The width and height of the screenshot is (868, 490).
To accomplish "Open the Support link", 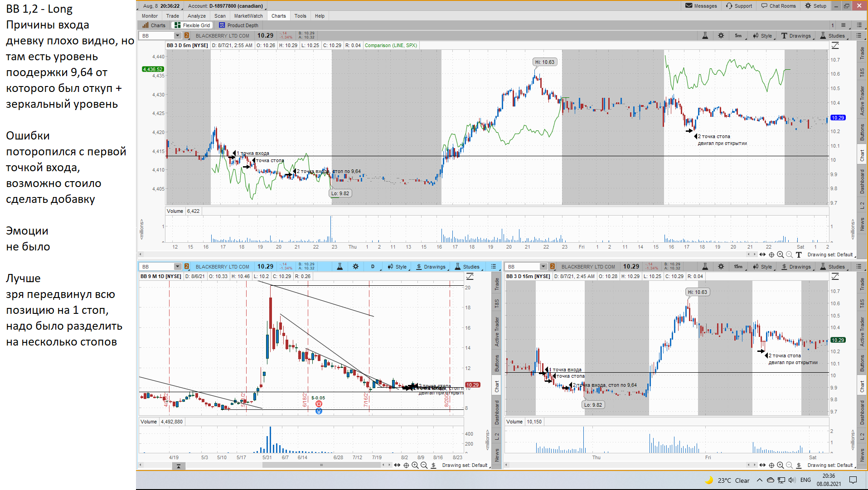I will coord(739,6).
